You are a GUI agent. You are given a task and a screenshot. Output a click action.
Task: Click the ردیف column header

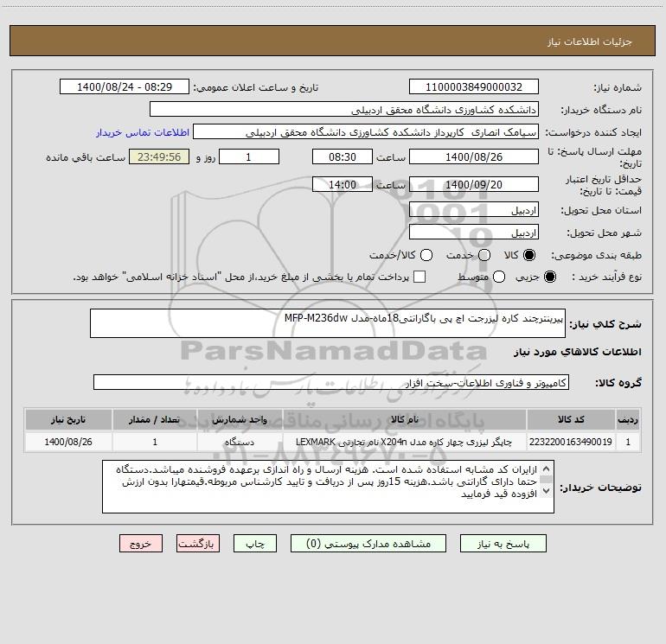coord(628,419)
